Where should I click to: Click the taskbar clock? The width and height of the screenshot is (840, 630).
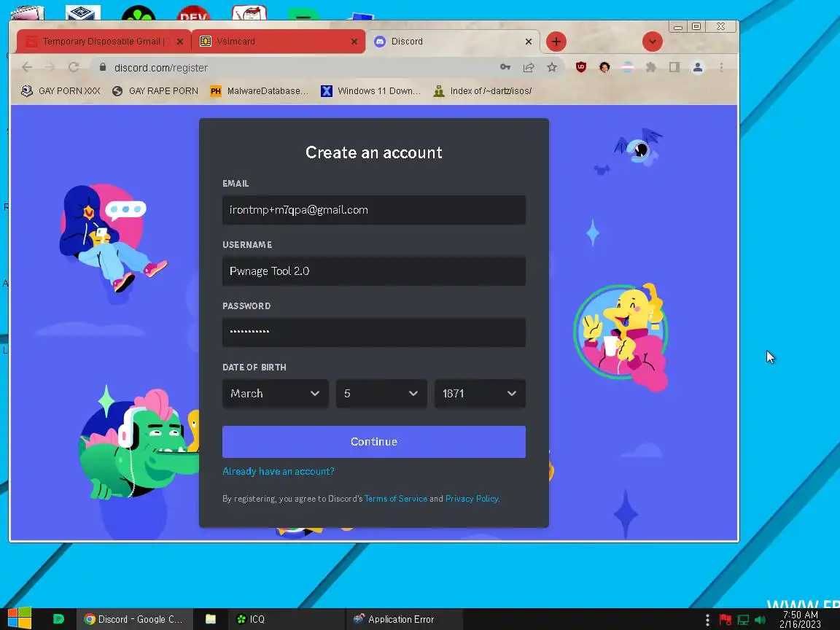[x=800, y=619]
